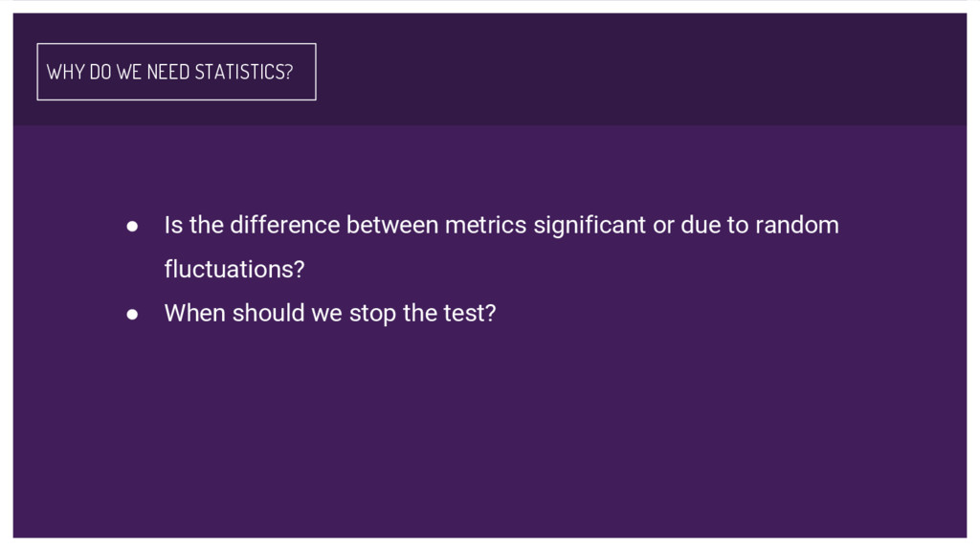Screen dimensions: 980x551
Task: Click the second bullet point marker
Action: pos(134,314)
